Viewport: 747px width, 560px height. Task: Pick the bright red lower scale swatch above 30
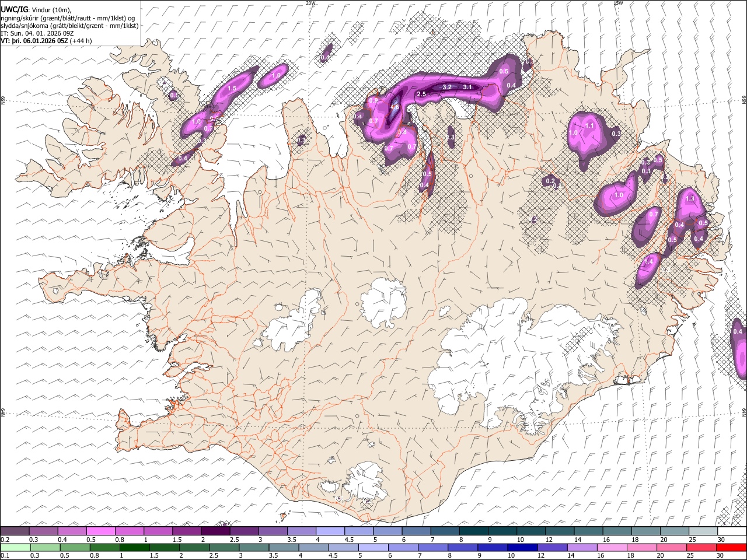(731, 547)
